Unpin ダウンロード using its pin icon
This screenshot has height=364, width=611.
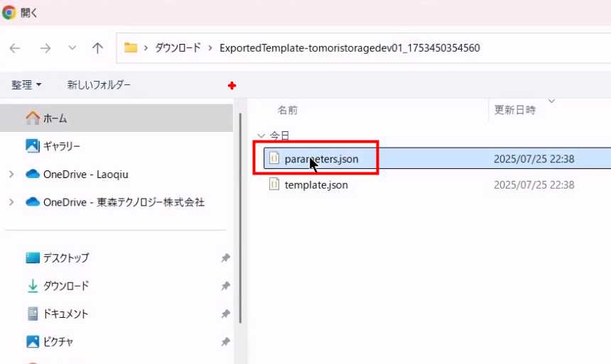(x=225, y=286)
